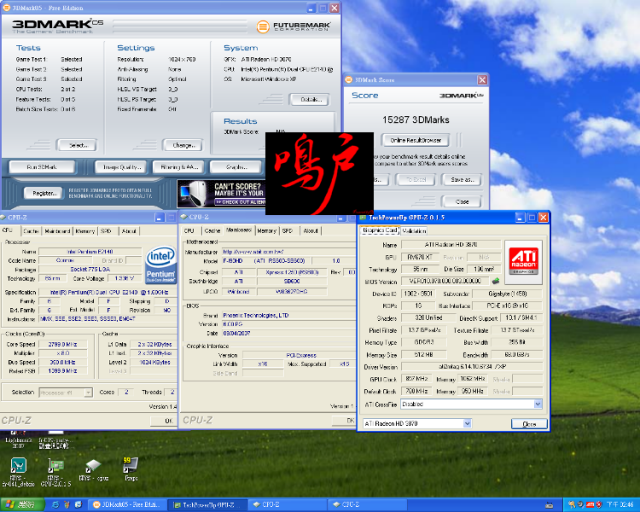Open the Cache tab in left CPU-Z
The height and width of the screenshot is (512, 640).
(x=31, y=231)
